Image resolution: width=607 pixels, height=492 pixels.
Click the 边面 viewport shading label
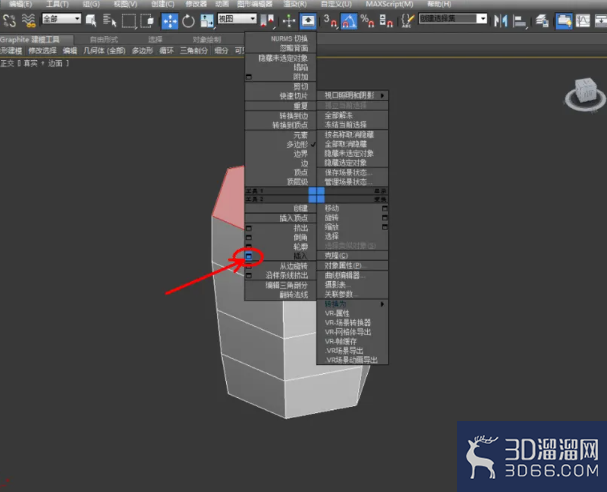tap(55, 63)
